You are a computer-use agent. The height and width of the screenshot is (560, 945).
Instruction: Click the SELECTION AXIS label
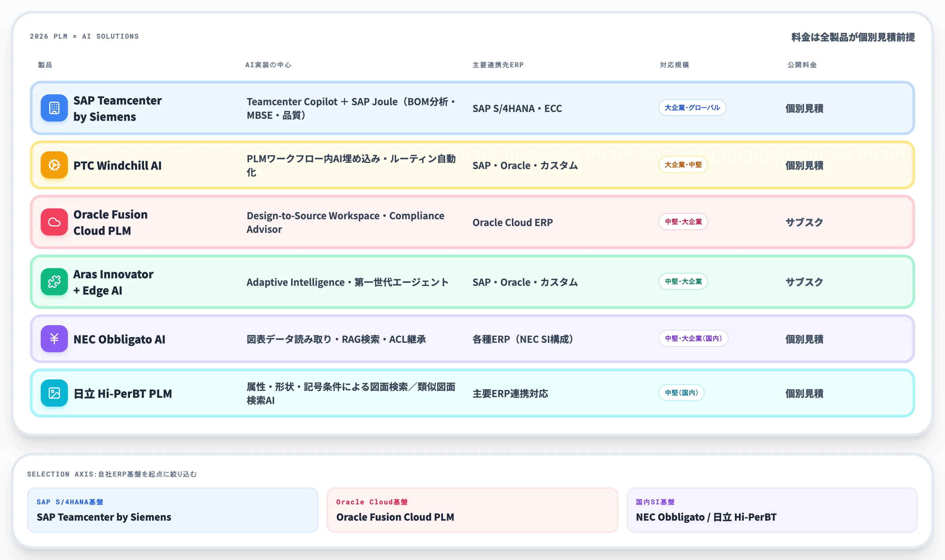coord(112,474)
